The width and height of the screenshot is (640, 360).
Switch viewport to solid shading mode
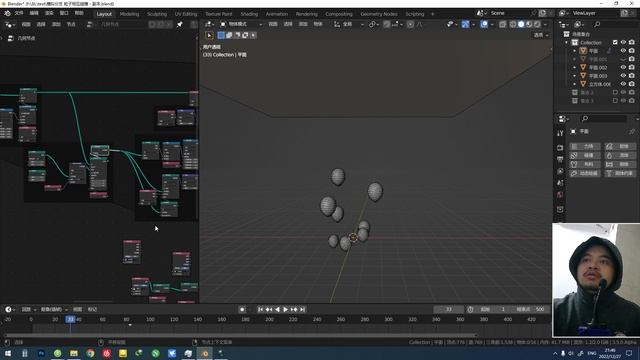(521, 24)
